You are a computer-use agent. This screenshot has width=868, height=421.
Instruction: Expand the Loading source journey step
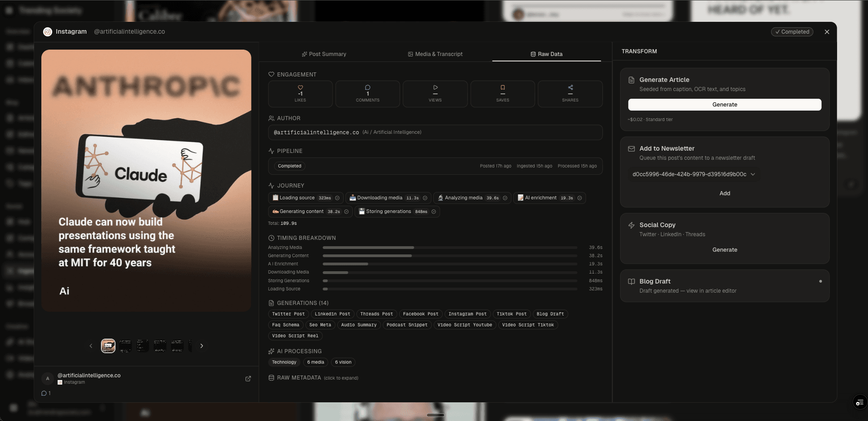tap(337, 198)
